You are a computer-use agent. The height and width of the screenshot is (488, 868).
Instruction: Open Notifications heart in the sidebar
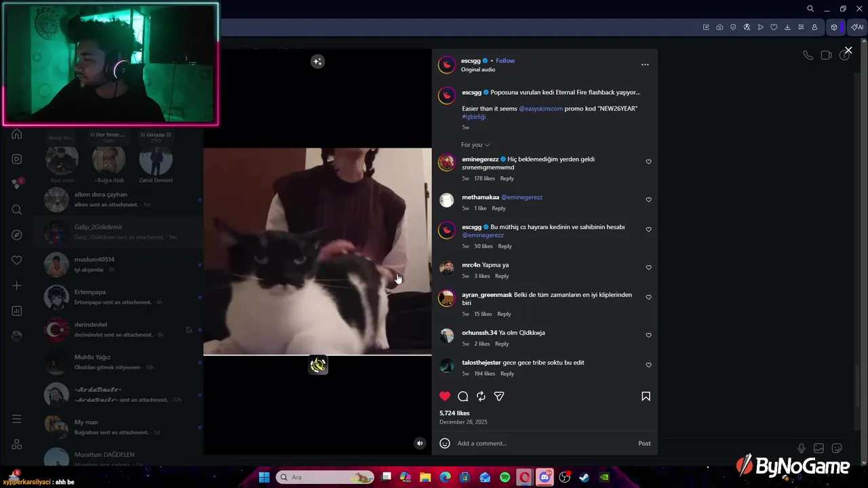(17, 260)
